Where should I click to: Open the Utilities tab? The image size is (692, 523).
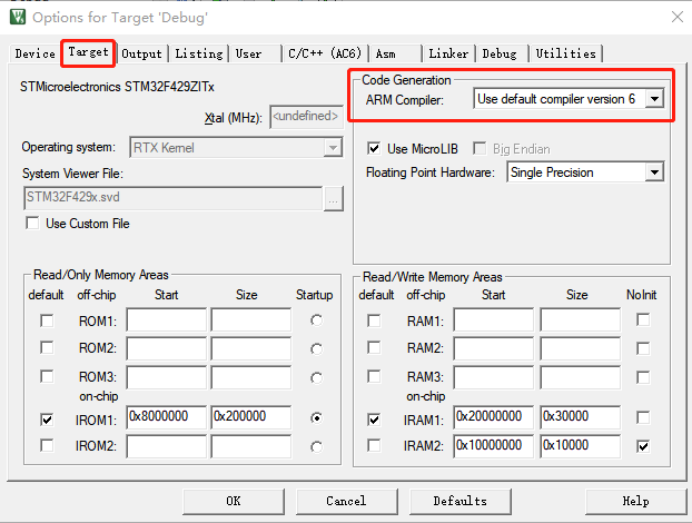pos(565,54)
